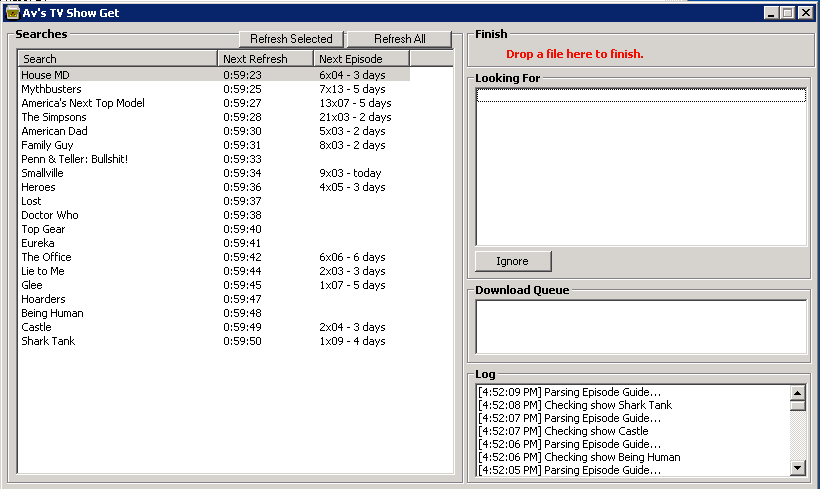Click log entry 'Checking show Shark Tank'
Screen dimensions: 820x489
(575, 405)
